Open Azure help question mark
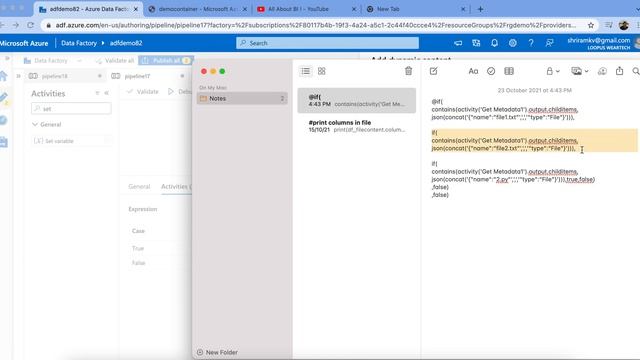The height and width of the screenshot is (360, 640). pos(531,43)
